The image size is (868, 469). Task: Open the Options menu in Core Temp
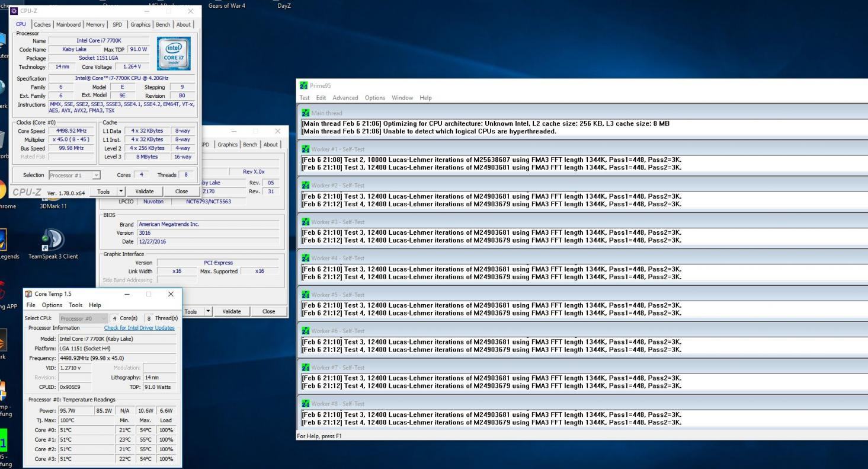point(52,305)
